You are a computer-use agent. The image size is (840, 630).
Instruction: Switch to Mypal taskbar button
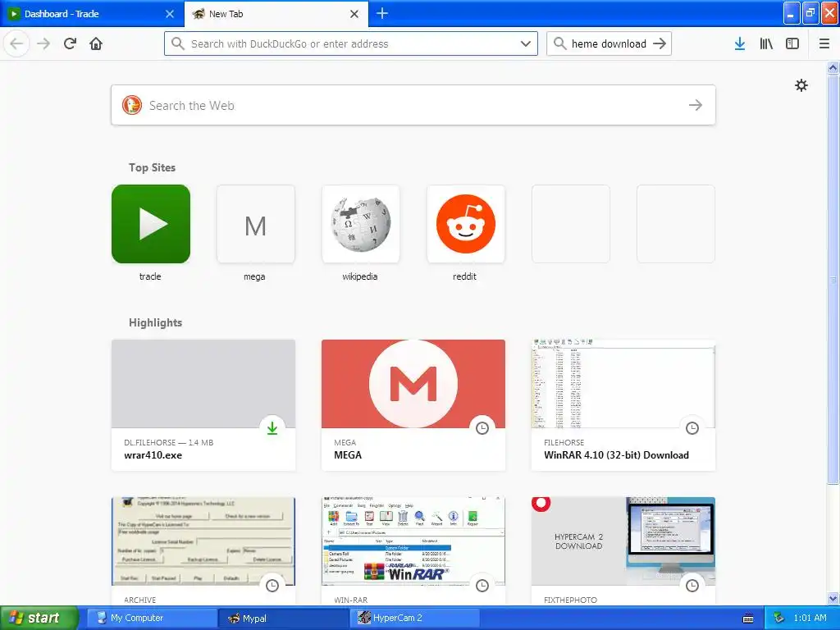point(284,619)
